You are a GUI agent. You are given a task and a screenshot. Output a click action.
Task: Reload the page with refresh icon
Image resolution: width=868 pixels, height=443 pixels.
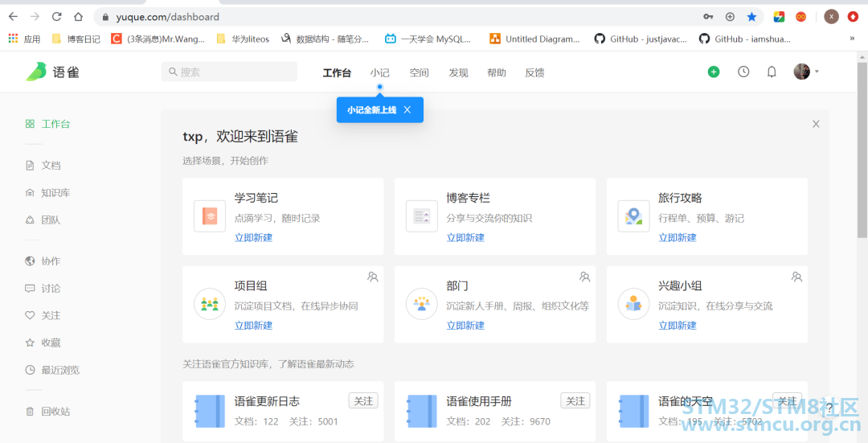point(56,17)
